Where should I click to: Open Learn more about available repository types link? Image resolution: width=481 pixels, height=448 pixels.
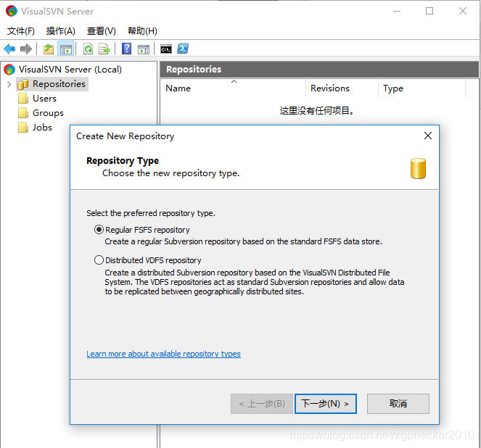[163, 354]
